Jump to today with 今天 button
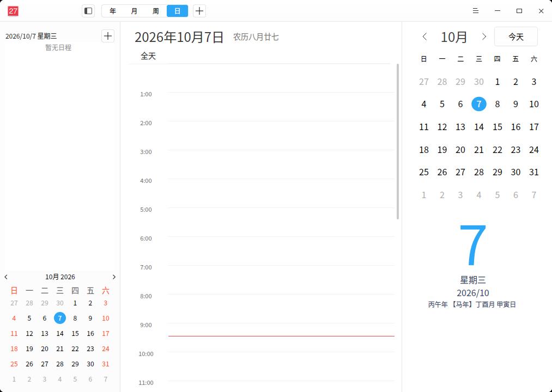 pos(515,36)
